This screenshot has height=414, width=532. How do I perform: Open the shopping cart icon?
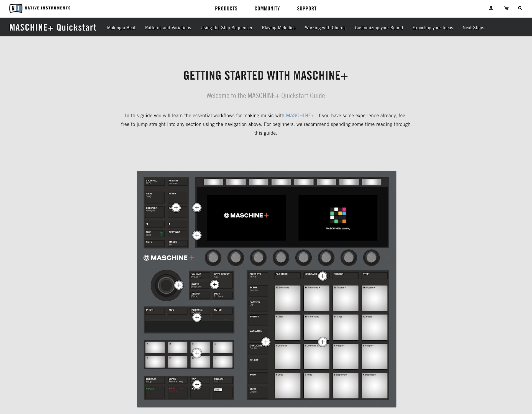click(x=506, y=8)
